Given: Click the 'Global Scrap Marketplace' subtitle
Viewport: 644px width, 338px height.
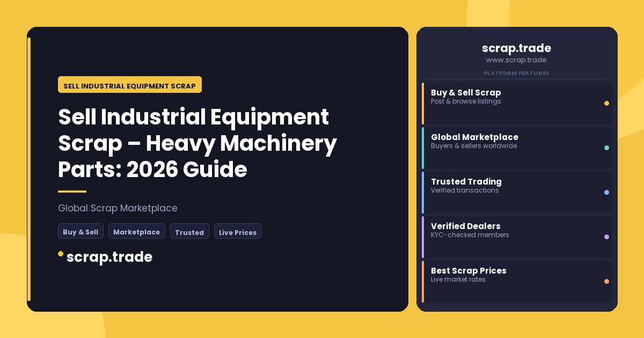Looking at the screenshot, I should point(118,208).
